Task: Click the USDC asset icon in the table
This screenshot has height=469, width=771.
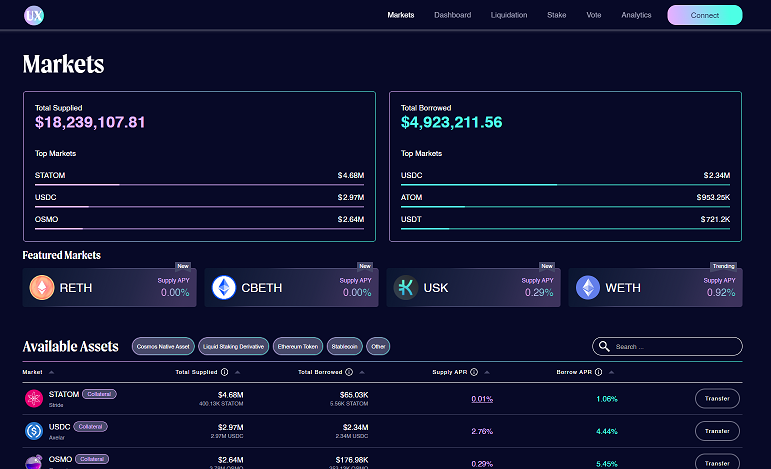Action: pos(34,431)
